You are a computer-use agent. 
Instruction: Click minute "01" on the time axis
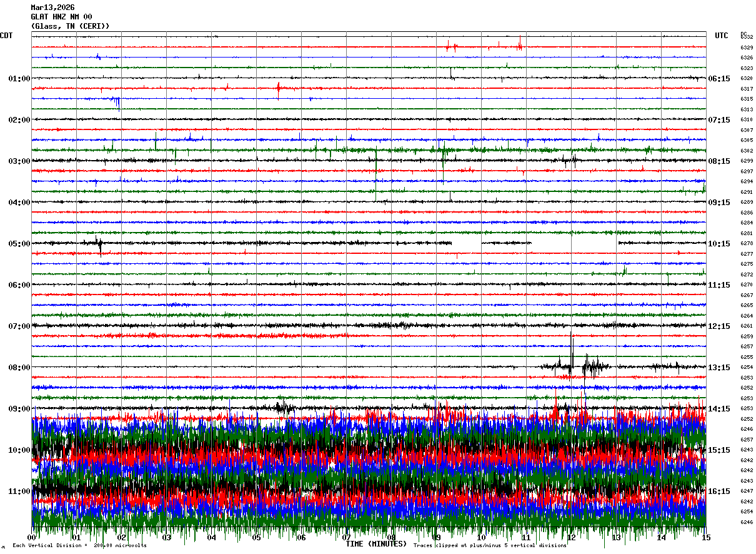(76, 538)
